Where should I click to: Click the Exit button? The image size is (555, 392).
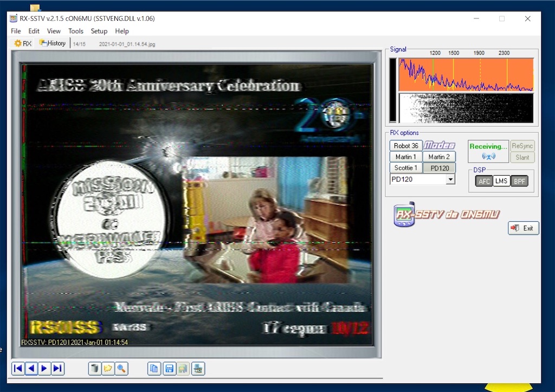click(524, 228)
